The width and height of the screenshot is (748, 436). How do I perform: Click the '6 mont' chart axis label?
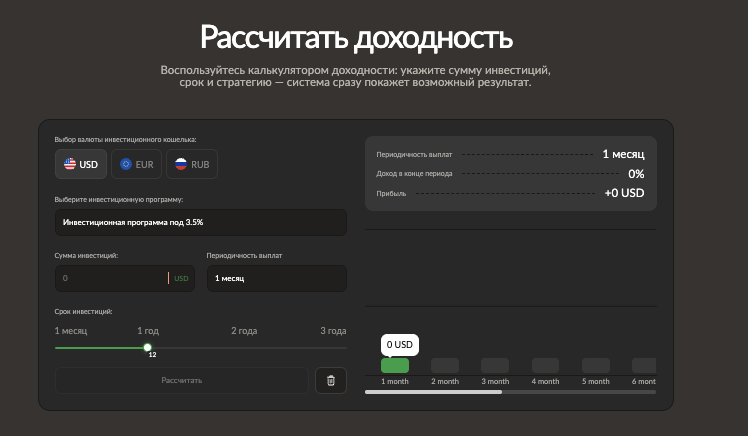[644, 382]
